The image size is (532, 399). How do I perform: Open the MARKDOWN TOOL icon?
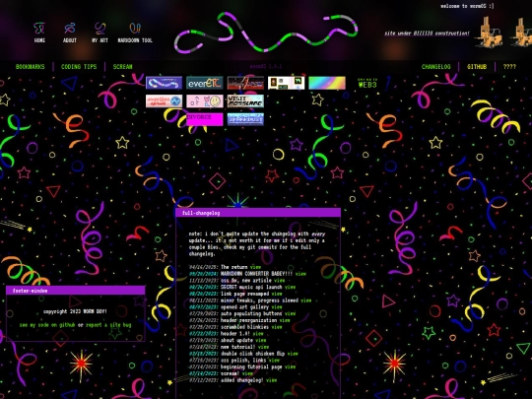pos(135,29)
